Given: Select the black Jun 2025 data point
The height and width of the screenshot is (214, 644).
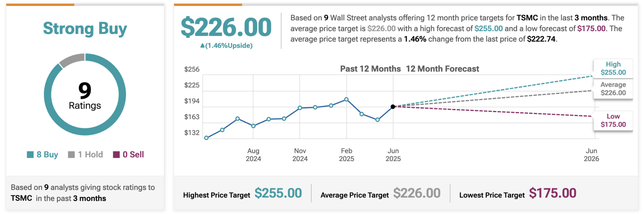Looking at the screenshot, I should pos(393,107).
